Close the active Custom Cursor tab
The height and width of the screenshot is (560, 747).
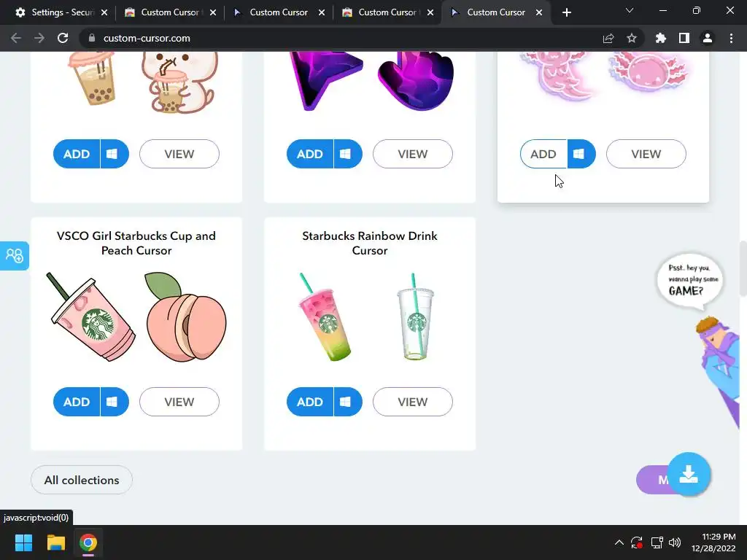539,12
